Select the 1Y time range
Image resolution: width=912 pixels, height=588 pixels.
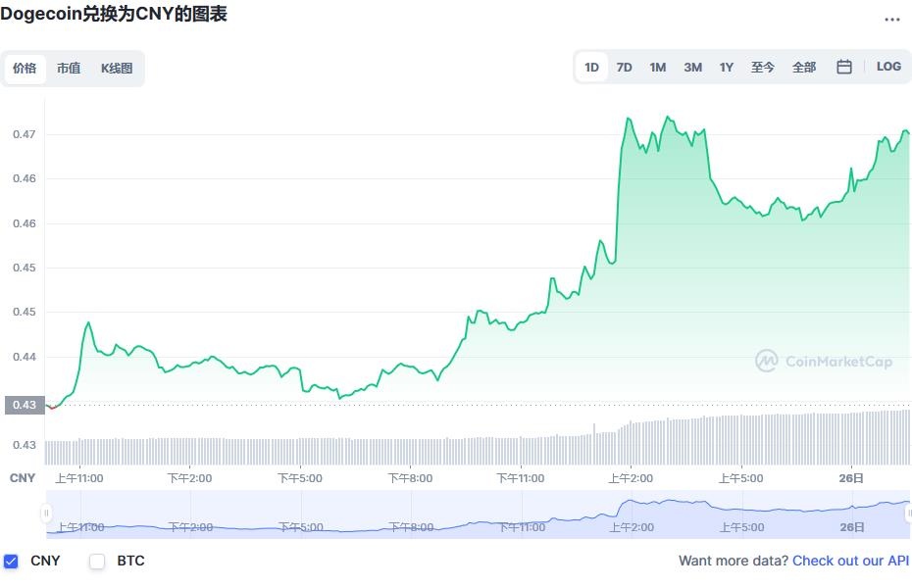tap(726, 67)
